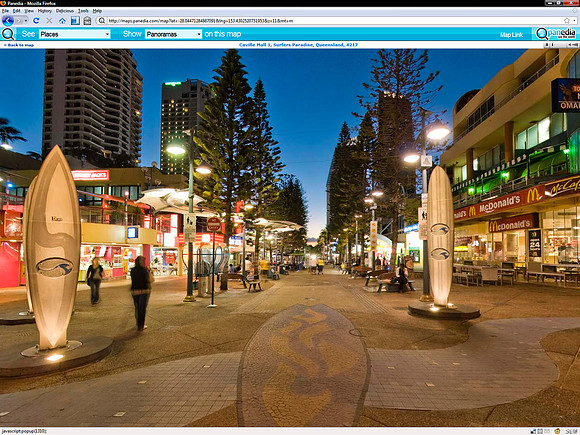Click the bookmark star in address bar
The height and width of the screenshot is (435, 580).
[x=567, y=21]
